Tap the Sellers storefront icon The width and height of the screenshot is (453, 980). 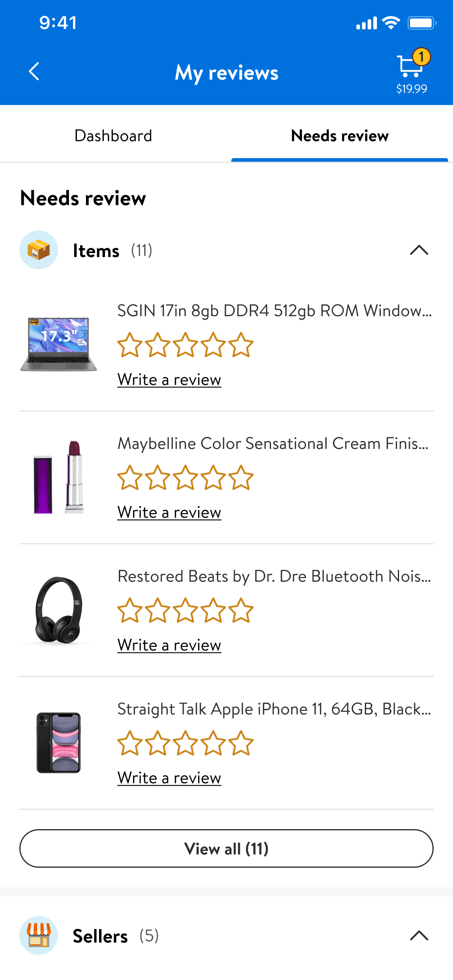pyautogui.click(x=39, y=935)
